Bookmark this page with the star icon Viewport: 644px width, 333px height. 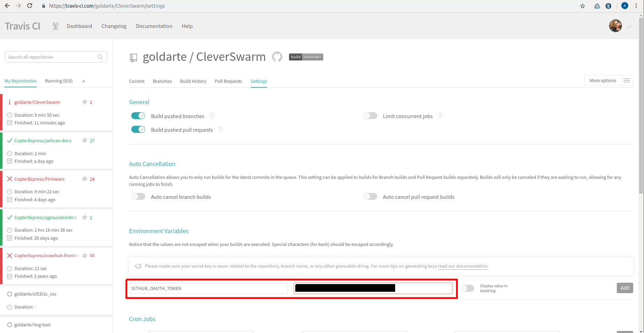point(583,6)
